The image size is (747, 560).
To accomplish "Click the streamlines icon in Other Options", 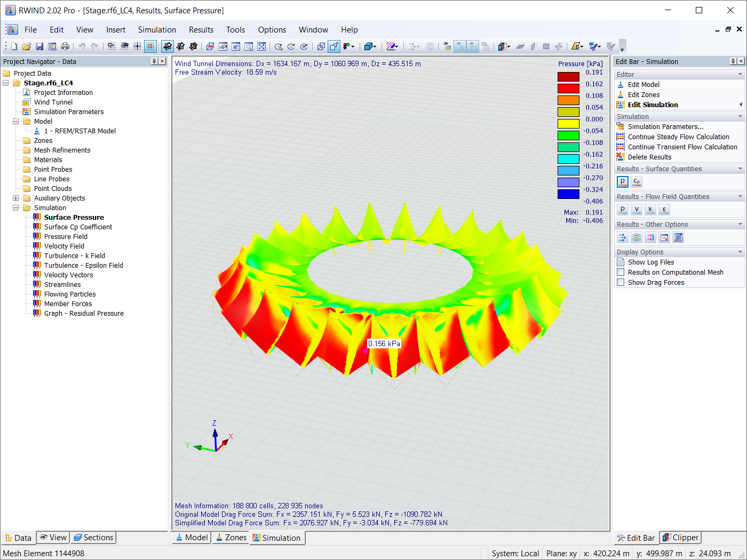I will [x=637, y=237].
